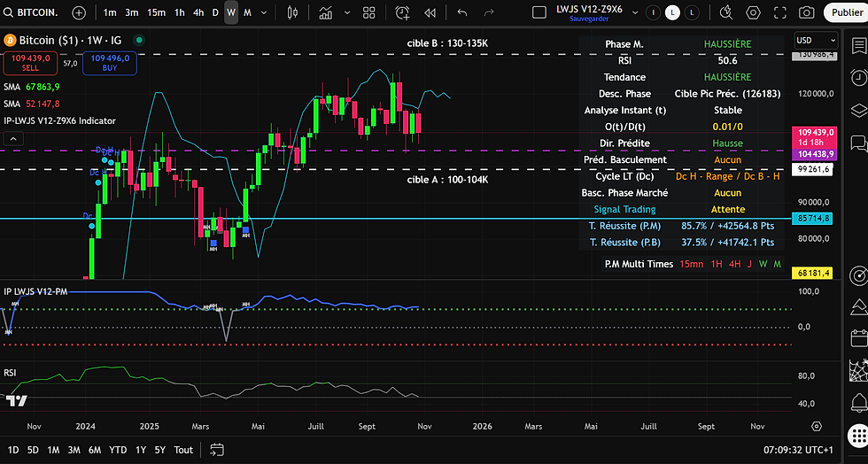Select the M monthly timeframe
This screenshot has height=464, width=868.
coord(247,12)
